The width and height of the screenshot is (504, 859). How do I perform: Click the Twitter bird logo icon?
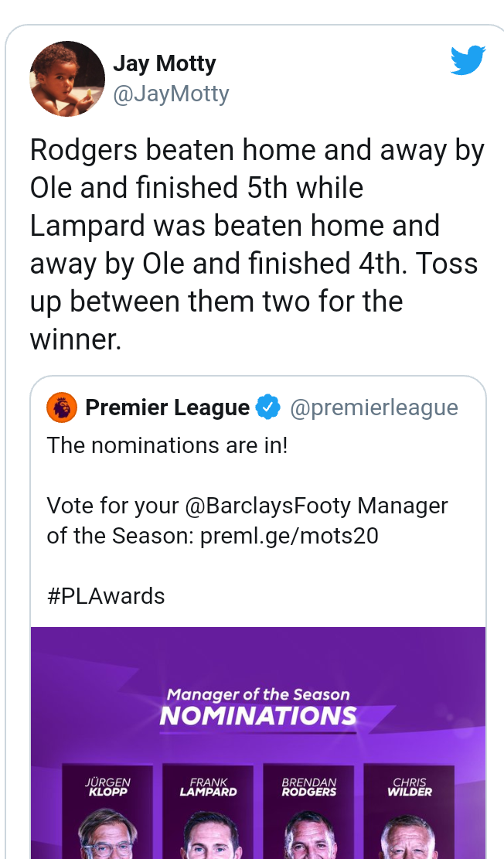[468, 60]
